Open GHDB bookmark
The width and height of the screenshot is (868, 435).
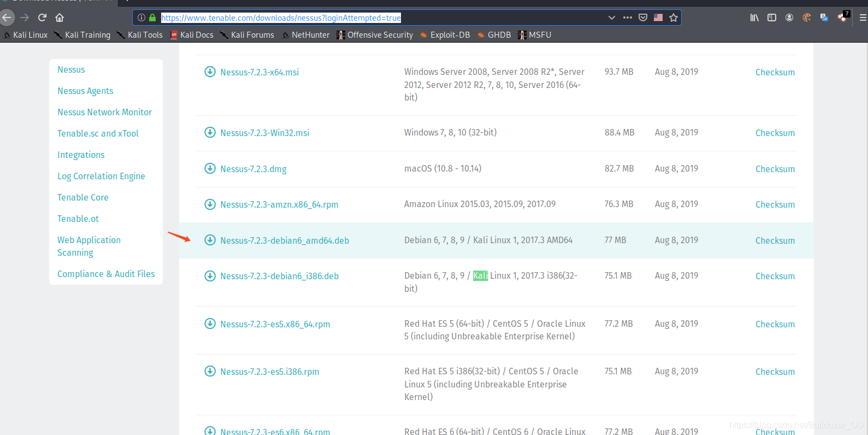click(494, 35)
